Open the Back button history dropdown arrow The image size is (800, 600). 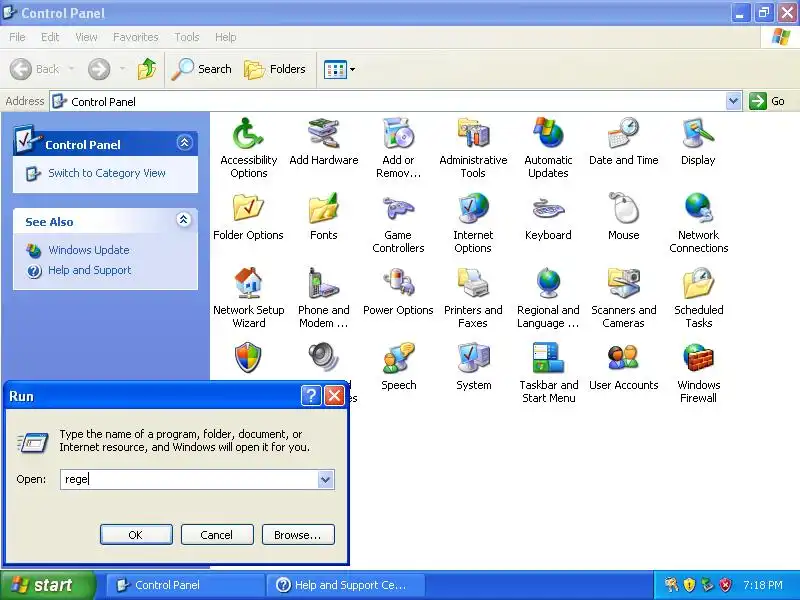[x=71, y=69]
